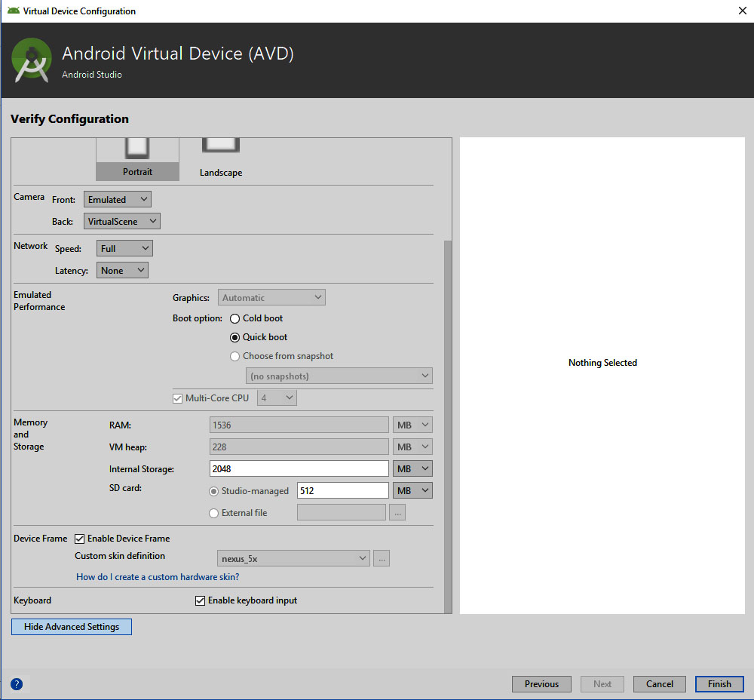The height and width of the screenshot is (700, 754).
Task: Click browse button next to nexus_5x skin
Action: pyautogui.click(x=382, y=559)
